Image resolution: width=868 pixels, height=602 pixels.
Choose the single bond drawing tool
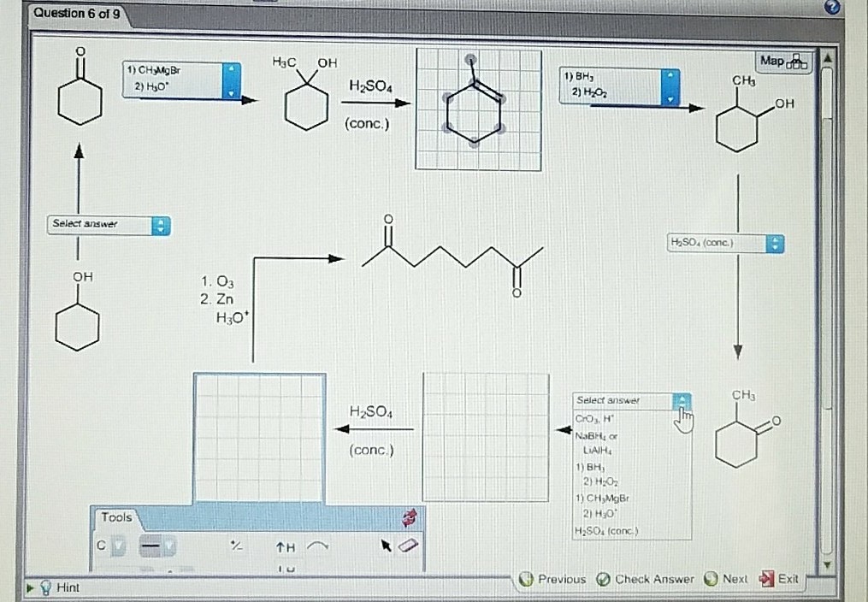tap(151, 545)
